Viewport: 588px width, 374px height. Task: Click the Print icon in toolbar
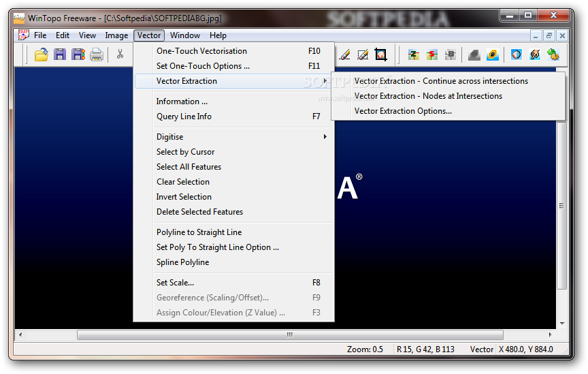(x=97, y=54)
